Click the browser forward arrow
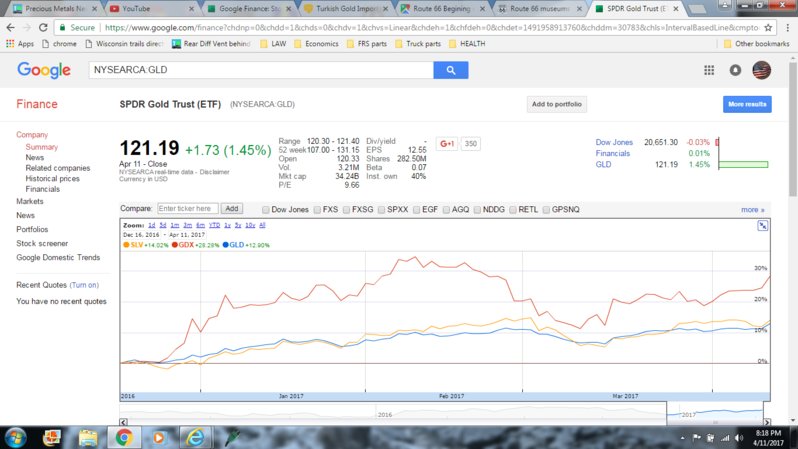 click(27, 27)
